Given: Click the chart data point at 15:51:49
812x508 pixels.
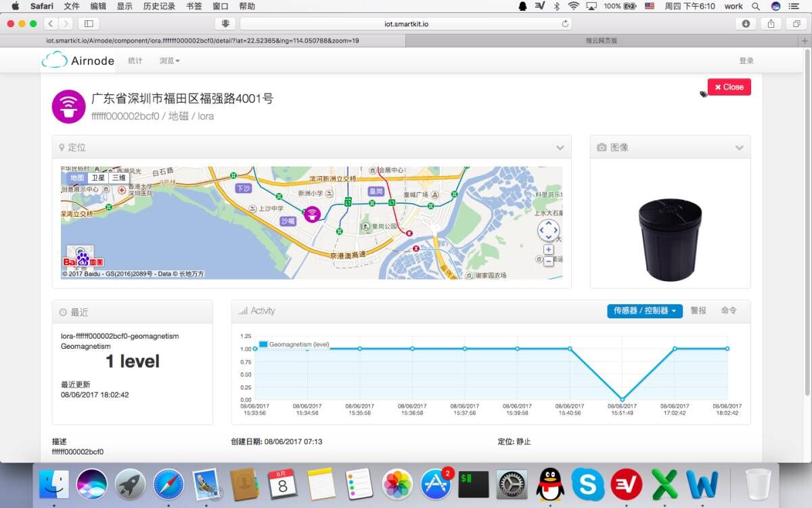Looking at the screenshot, I should click(x=623, y=400).
